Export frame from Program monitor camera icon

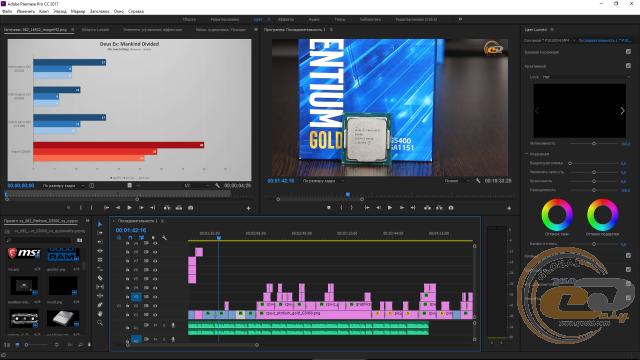point(451,208)
